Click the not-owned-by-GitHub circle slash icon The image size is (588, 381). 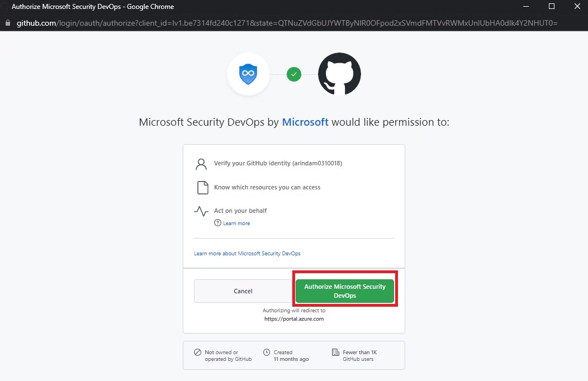[198, 352]
